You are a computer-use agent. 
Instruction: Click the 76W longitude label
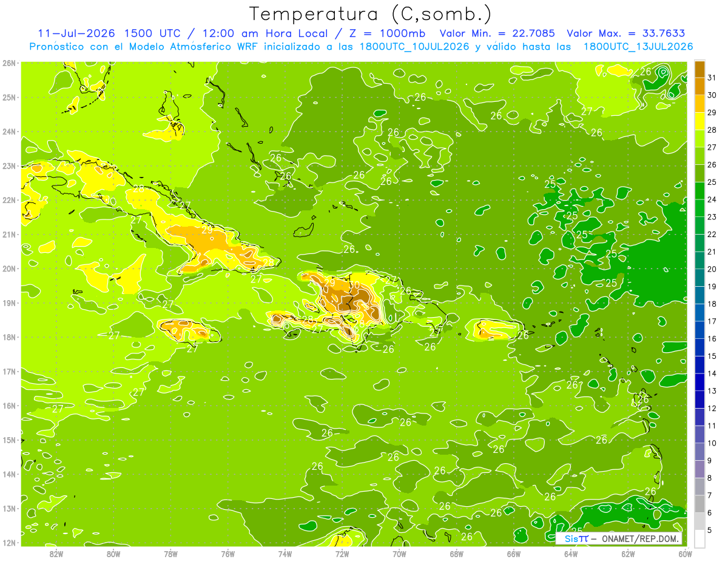click(x=227, y=554)
